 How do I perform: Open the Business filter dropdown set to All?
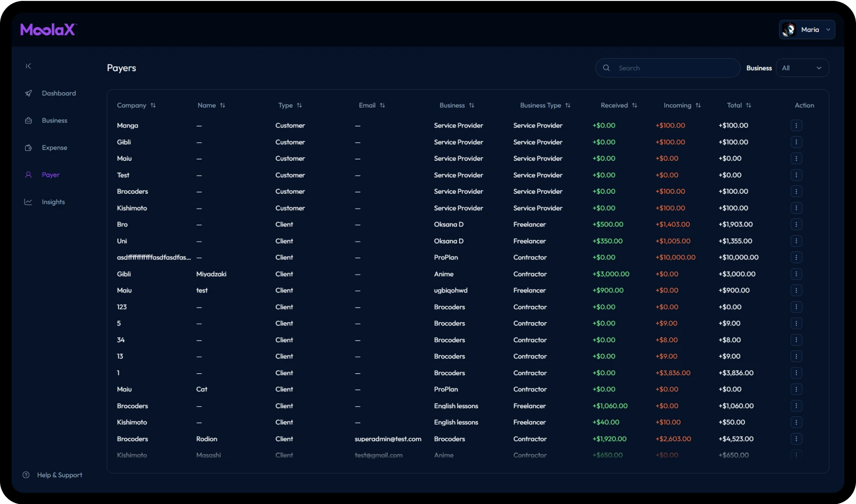[802, 68]
